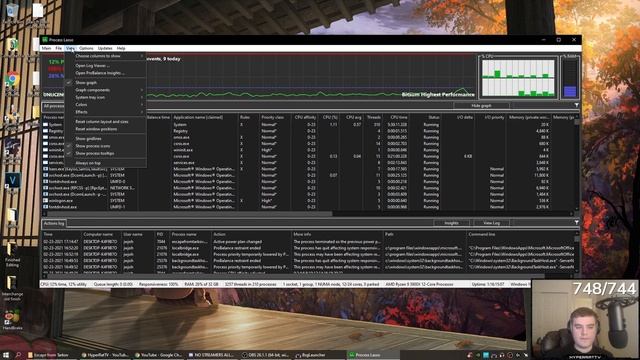This screenshot has height=360, width=640.
Task: Click the Actions log filter funnel icon
Action: (x=576, y=222)
